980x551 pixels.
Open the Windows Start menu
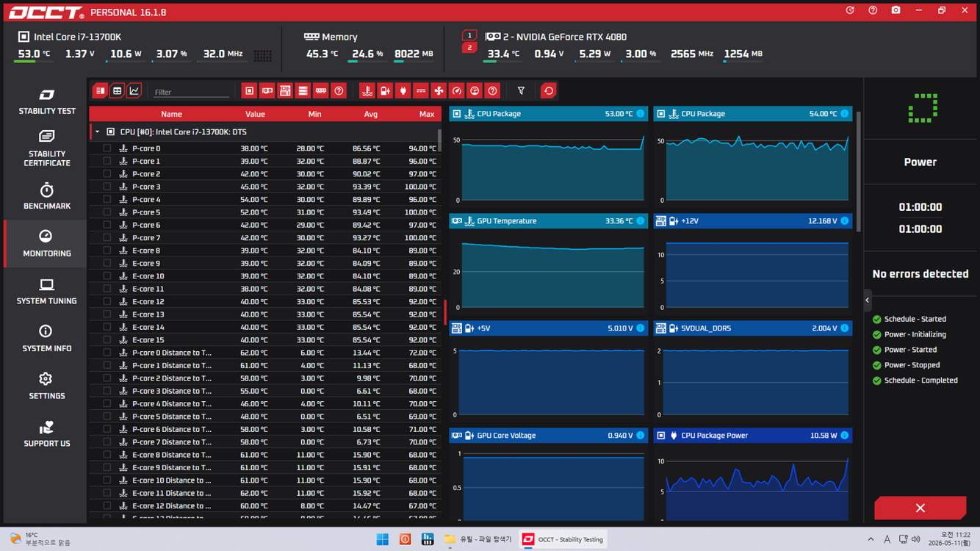pyautogui.click(x=382, y=539)
